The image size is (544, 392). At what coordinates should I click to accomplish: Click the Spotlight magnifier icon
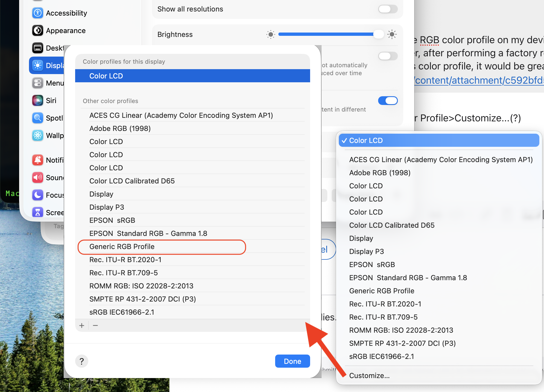(x=38, y=118)
